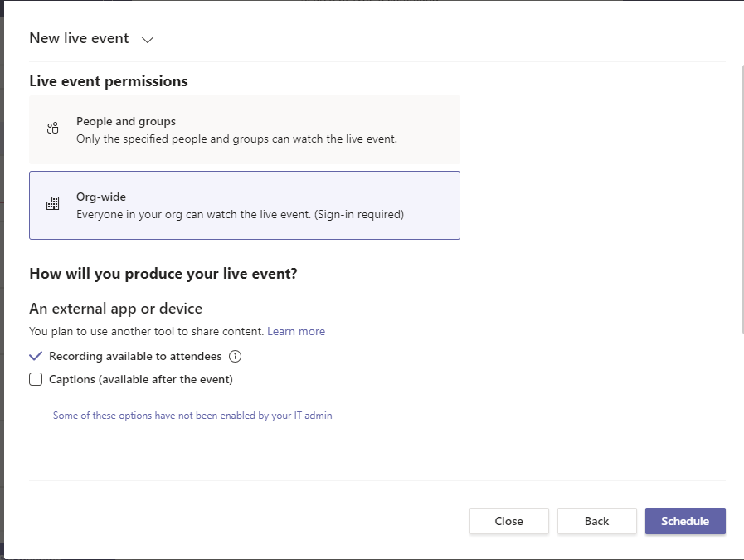Click the Live event permissions heading
The height and width of the screenshot is (560, 744).
(x=109, y=81)
